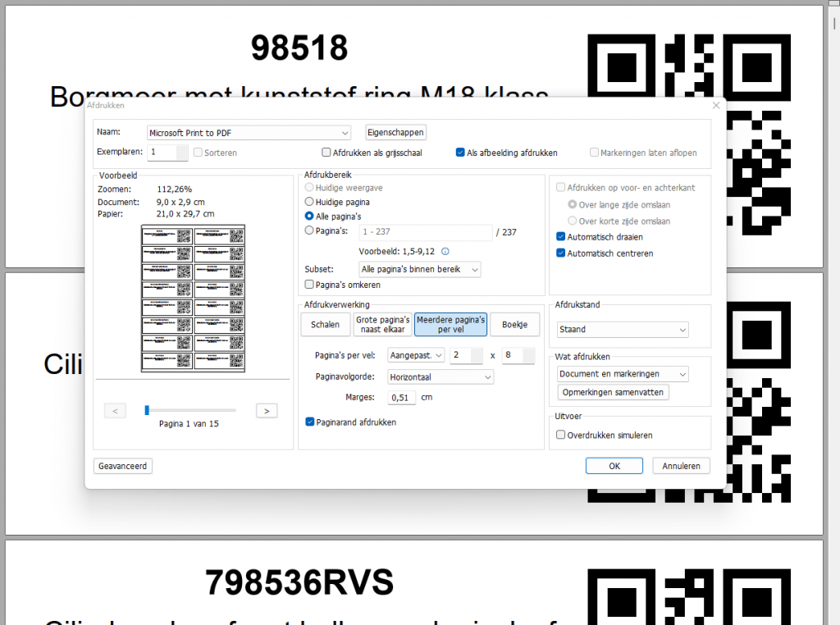Close the Afdrukken dialog with the X
Viewport: 840px width, 625px height.
pyautogui.click(x=715, y=106)
